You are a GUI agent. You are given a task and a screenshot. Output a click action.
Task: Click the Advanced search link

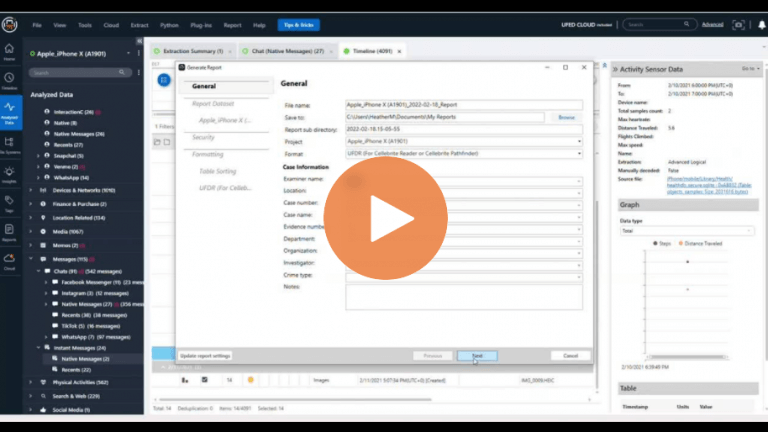click(712, 24)
